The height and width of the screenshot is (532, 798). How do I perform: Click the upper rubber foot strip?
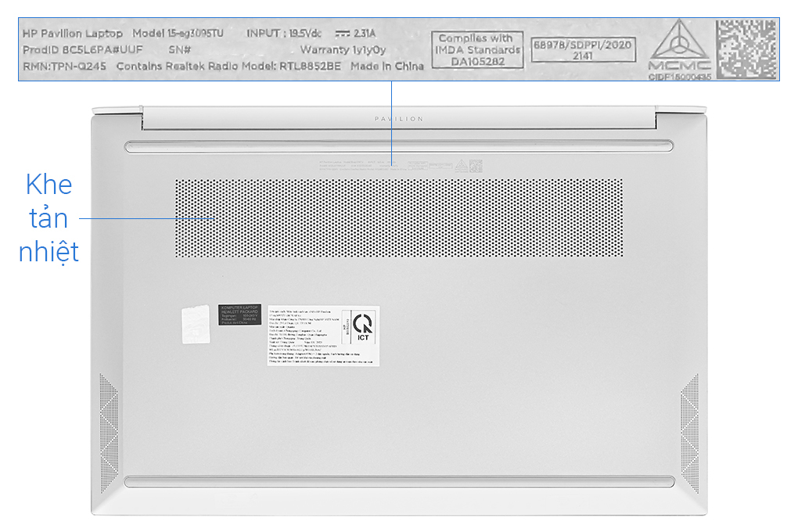[x=399, y=146]
